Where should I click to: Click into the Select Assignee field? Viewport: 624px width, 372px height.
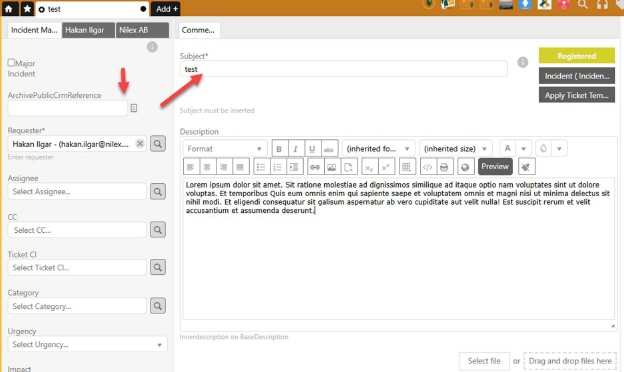coord(77,191)
